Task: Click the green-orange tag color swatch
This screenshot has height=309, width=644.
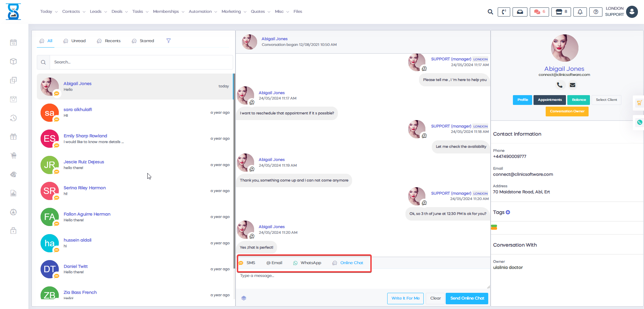Action: click(x=494, y=227)
